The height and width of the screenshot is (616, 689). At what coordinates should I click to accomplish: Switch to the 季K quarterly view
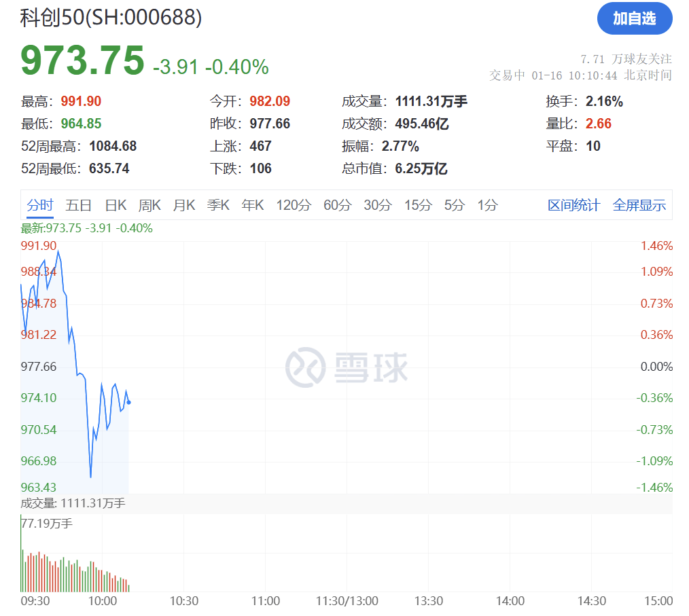218,204
